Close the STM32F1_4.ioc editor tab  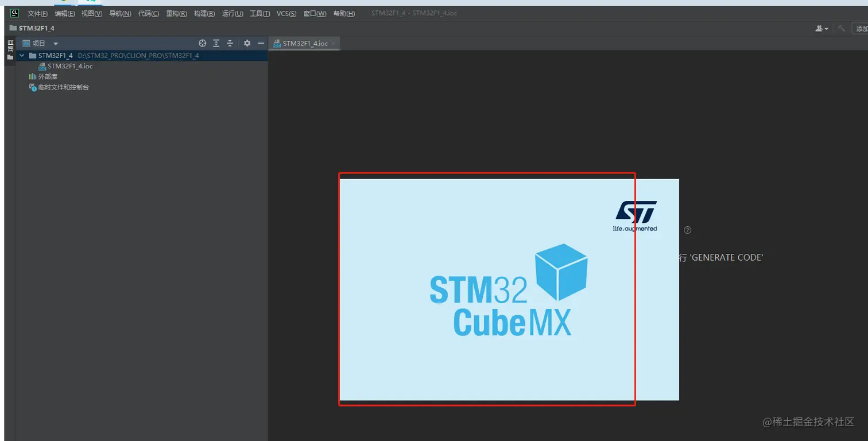coord(334,44)
